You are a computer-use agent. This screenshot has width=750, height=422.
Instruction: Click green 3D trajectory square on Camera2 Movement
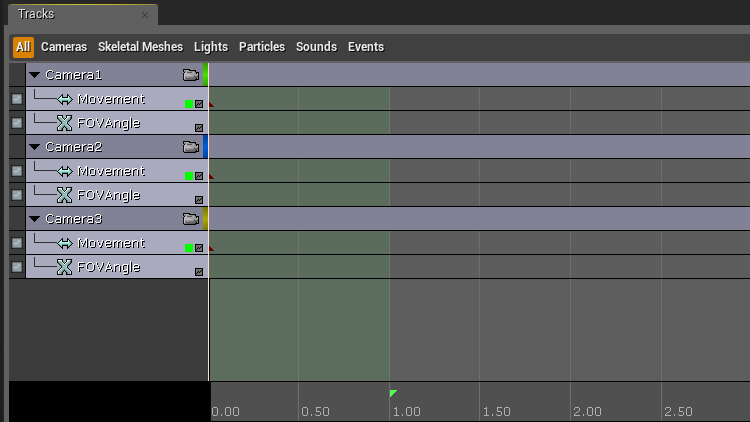click(x=189, y=176)
